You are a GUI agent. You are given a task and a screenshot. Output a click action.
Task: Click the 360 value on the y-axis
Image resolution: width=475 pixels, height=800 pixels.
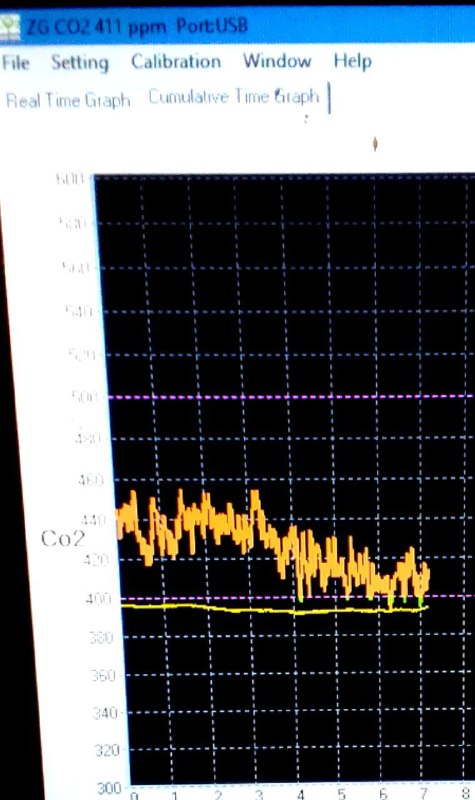click(x=104, y=676)
